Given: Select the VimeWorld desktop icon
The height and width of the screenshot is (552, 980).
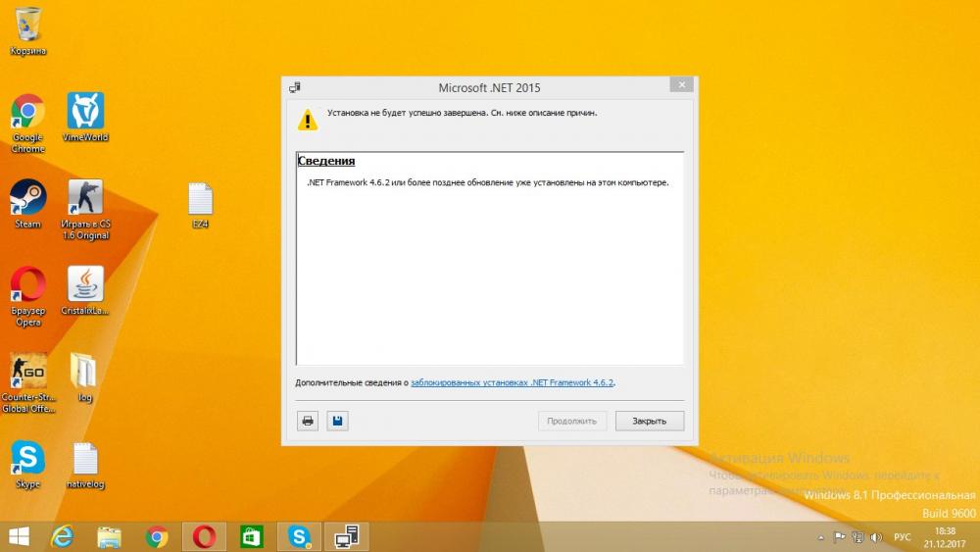Looking at the screenshot, I should coord(85,113).
